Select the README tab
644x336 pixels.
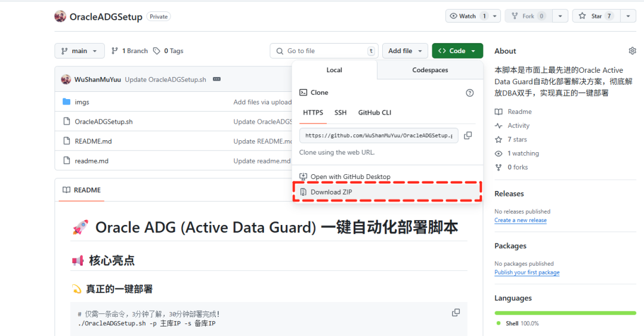pos(81,190)
